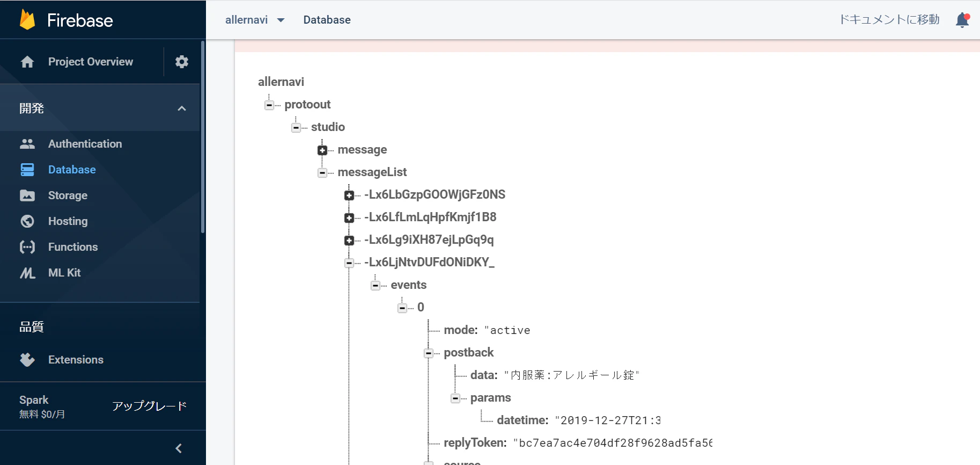This screenshot has height=465, width=980.
Task: Open project settings gear icon
Action: (x=182, y=62)
